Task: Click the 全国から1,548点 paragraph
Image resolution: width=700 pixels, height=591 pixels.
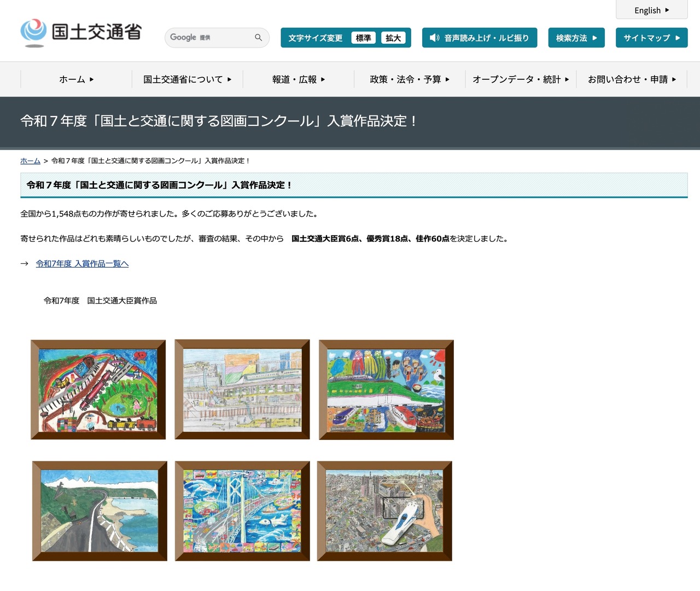Action: pyautogui.click(x=170, y=213)
